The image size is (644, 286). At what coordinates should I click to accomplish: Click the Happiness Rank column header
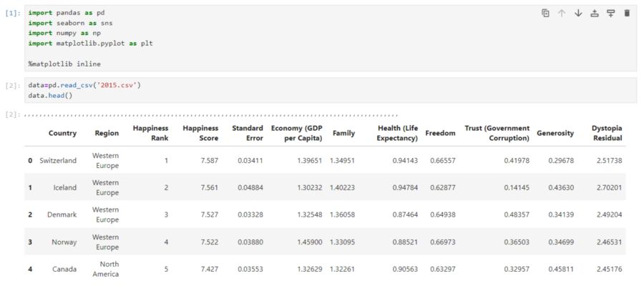[x=150, y=133]
